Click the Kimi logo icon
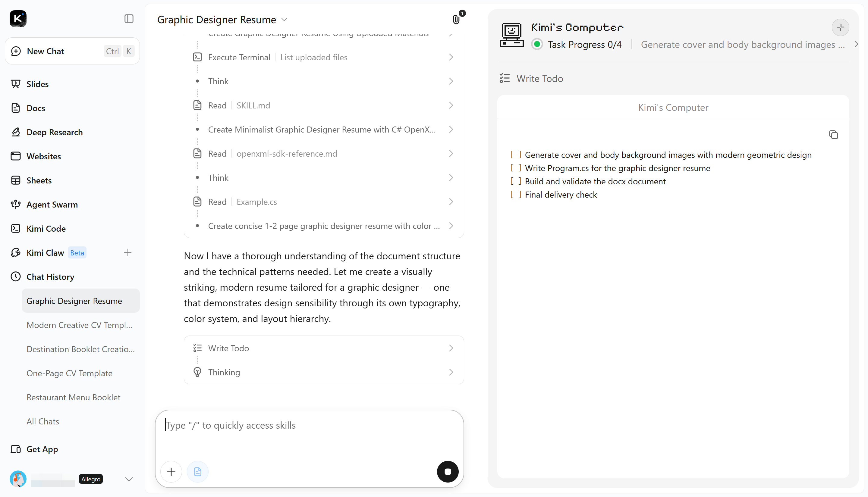Screen dimensions: 868x497 click(18, 19)
